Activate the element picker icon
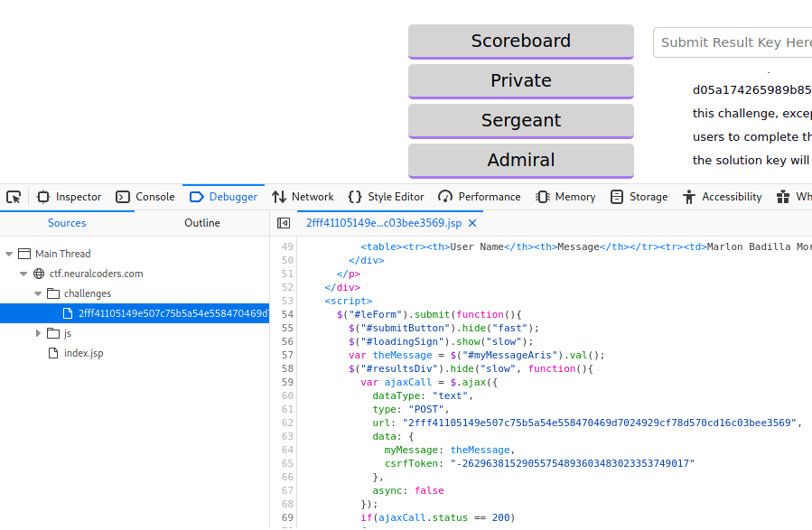The height and width of the screenshot is (530, 812). (14, 197)
